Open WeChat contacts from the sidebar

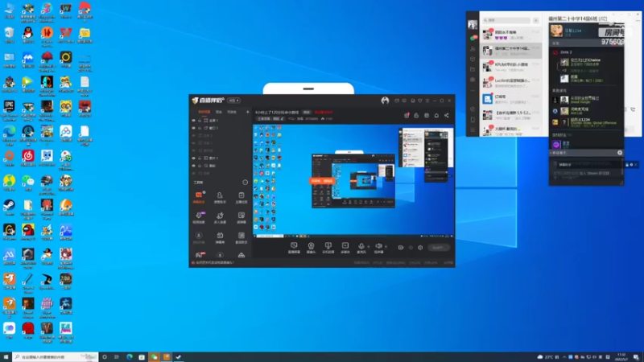point(473,48)
